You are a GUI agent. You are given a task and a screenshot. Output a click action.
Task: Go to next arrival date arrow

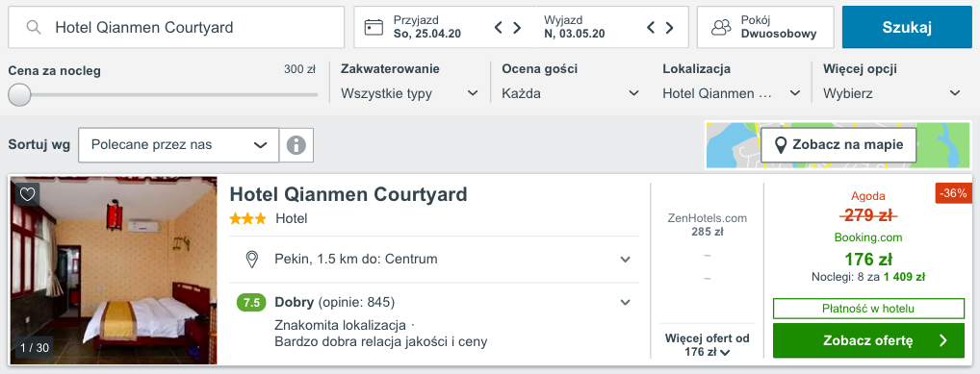(x=517, y=28)
